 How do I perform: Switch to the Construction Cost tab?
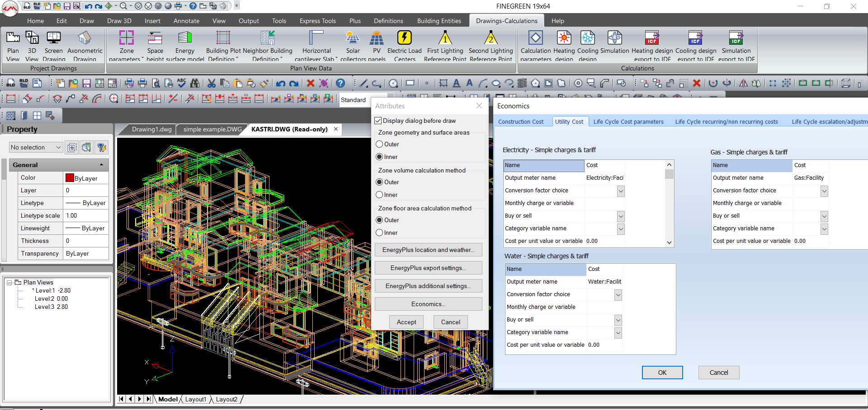pyautogui.click(x=521, y=122)
